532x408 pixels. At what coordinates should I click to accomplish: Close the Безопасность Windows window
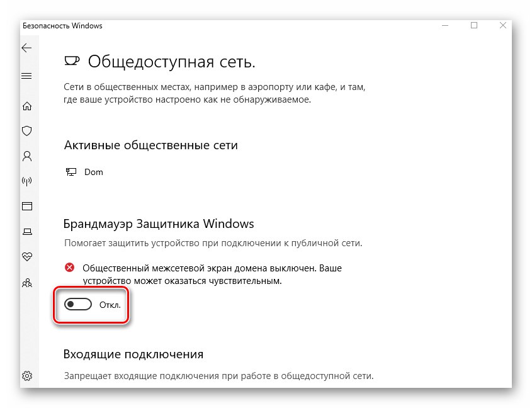[x=503, y=25]
